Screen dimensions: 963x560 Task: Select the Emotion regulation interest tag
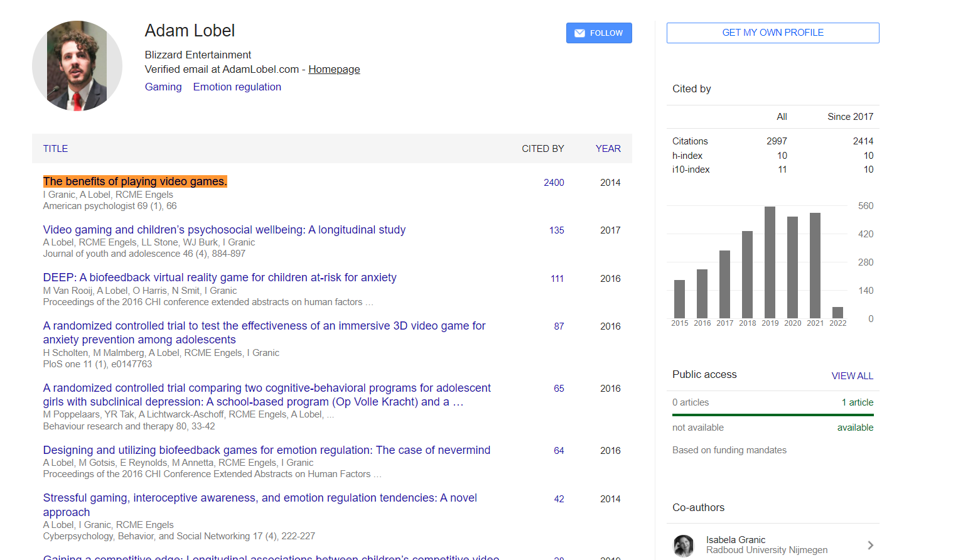point(237,87)
